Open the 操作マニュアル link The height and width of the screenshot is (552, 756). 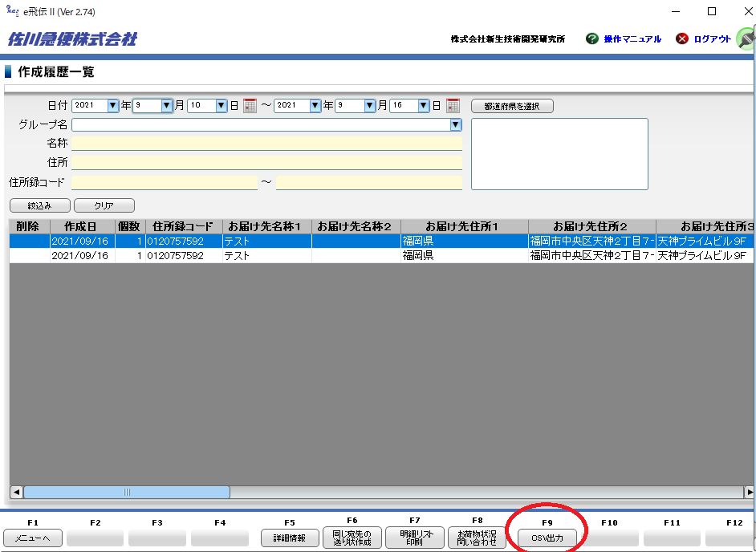click(x=632, y=39)
